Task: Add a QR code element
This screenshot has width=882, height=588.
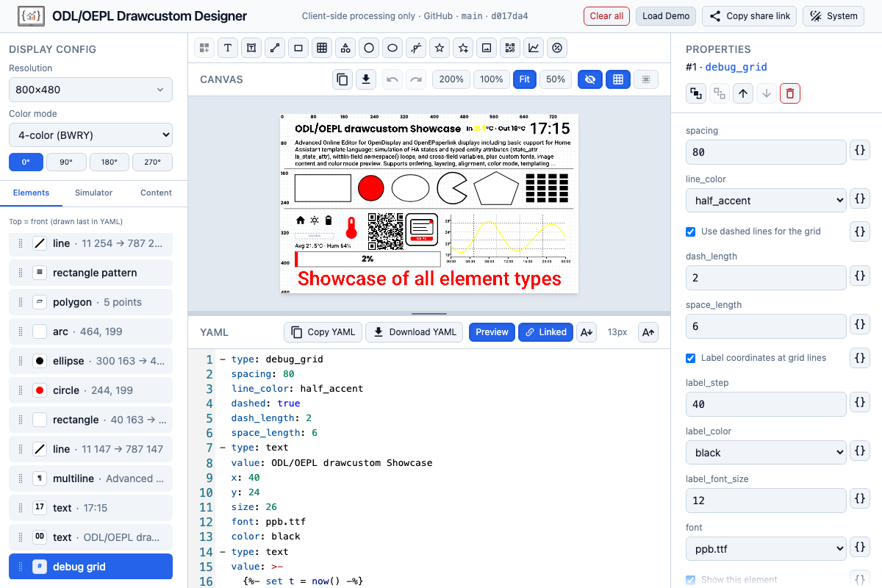Action: [x=510, y=48]
